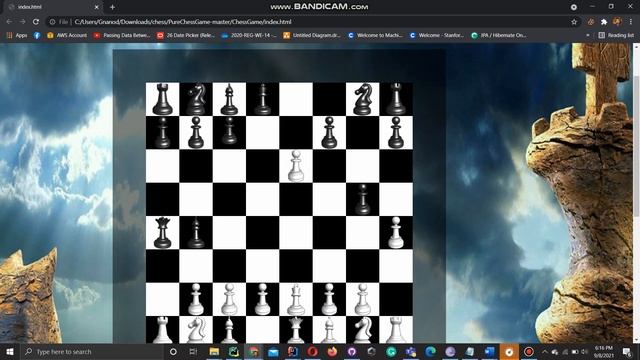Select the black rook in the top-right corner square
This screenshot has height=360, width=640.
(x=396, y=99)
